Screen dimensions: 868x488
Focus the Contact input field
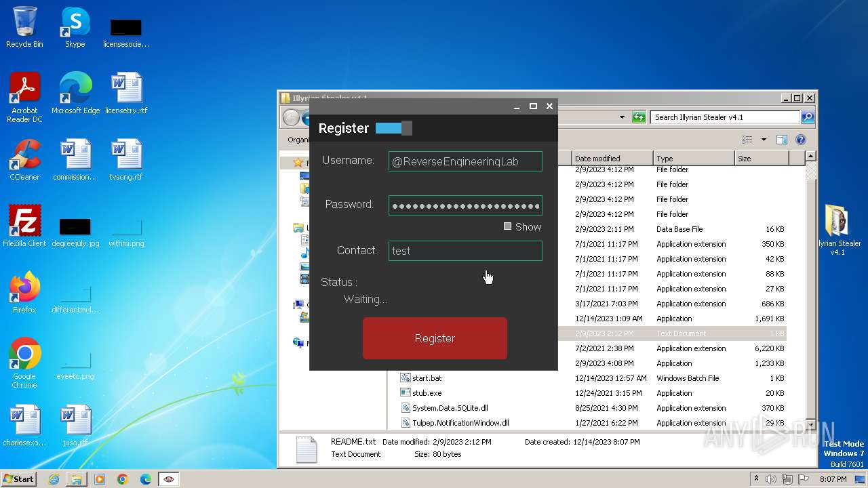(x=465, y=251)
